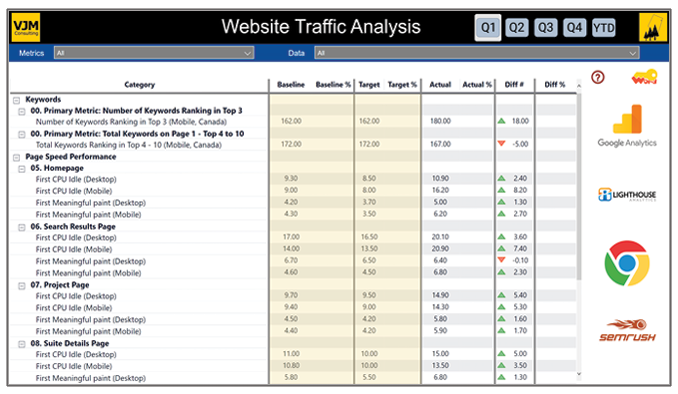The height and width of the screenshot is (394, 678).
Task: Select the Q1 quarter button
Action: coord(488,28)
